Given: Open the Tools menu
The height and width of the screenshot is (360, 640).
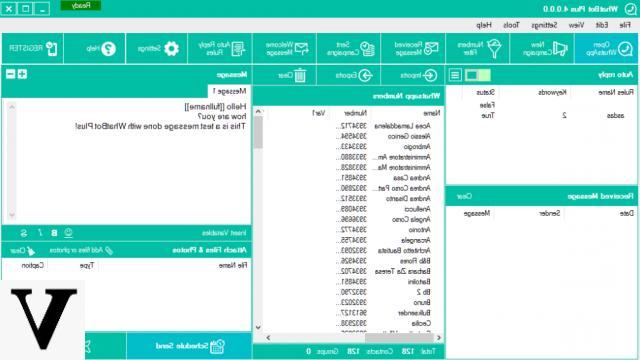Looking at the screenshot, I should pos(511,25).
